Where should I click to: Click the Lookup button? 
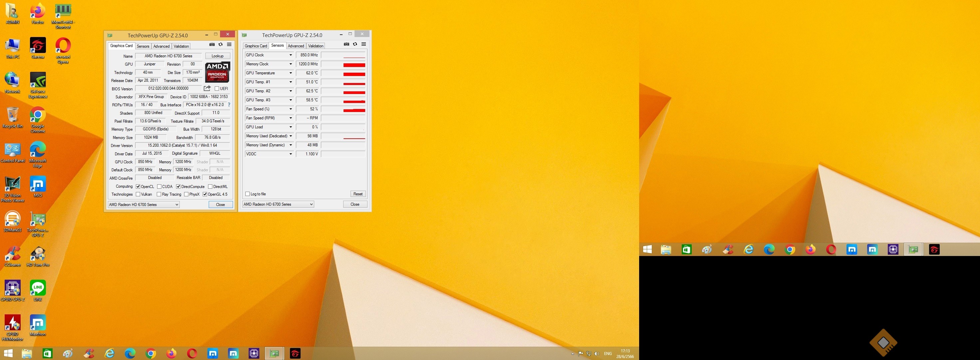coord(217,56)
